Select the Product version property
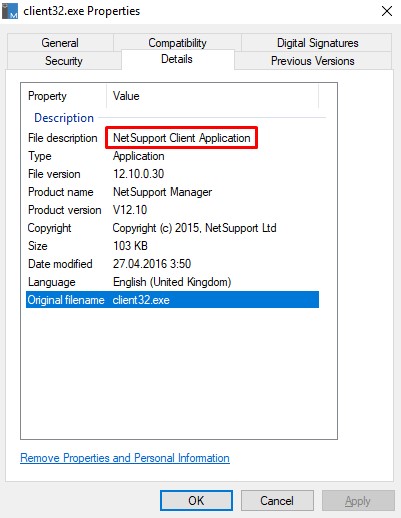 65,210
